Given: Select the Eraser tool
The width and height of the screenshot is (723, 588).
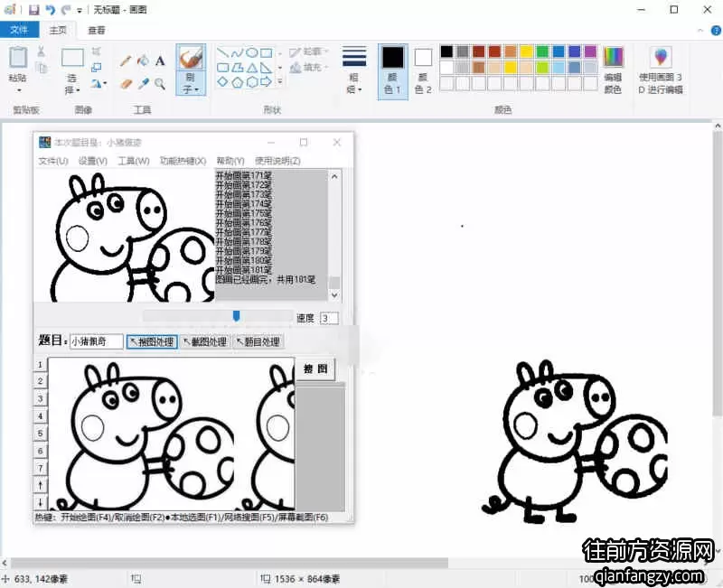Looking at the screenshot, I should click(126, 83).
